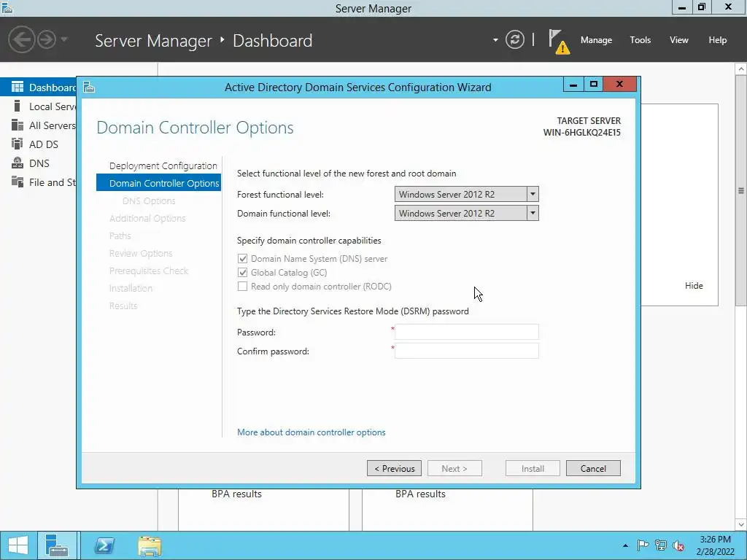Show hidden tray icons arrow
Viewport: 747px width, 560px height.
pyautogui.click(x=625, y=545)
